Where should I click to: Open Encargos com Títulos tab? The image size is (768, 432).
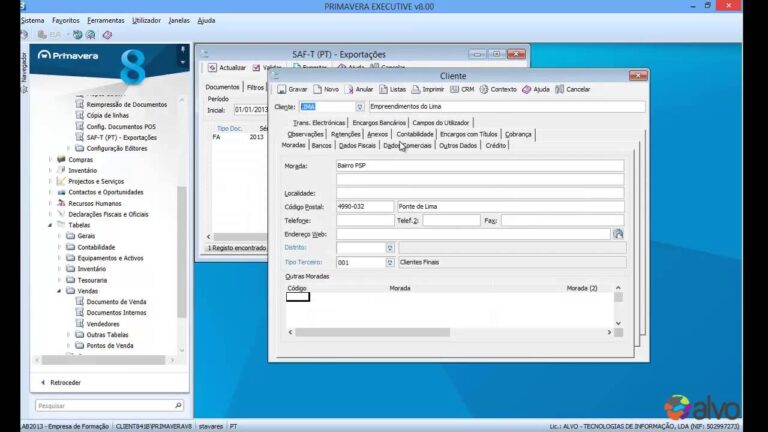468,134
